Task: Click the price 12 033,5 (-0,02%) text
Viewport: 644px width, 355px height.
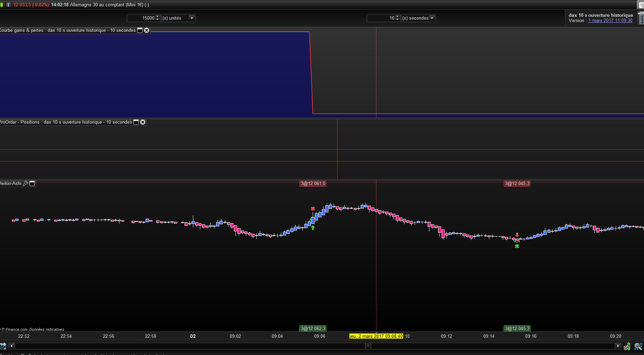Action: click(x=31, y=5)
